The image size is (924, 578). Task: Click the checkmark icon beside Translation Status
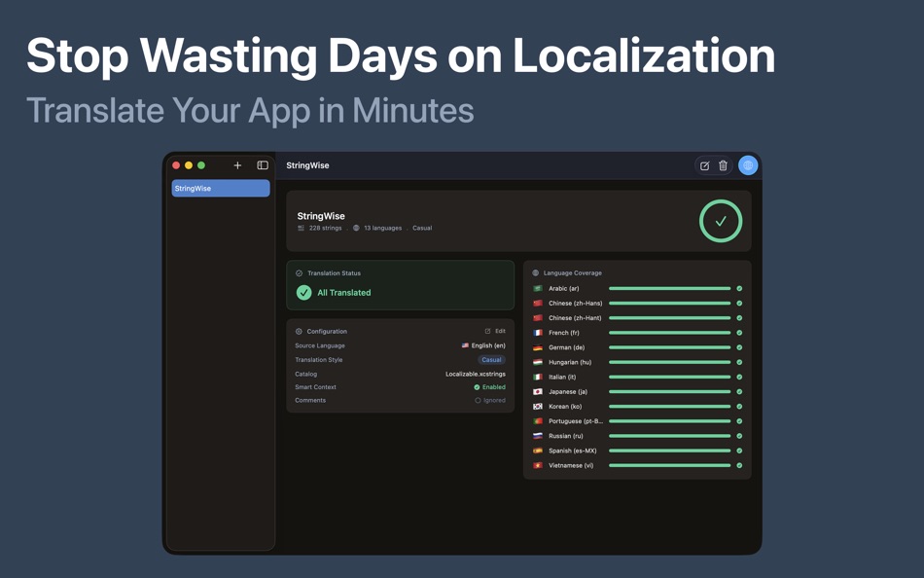coord(297,273)
